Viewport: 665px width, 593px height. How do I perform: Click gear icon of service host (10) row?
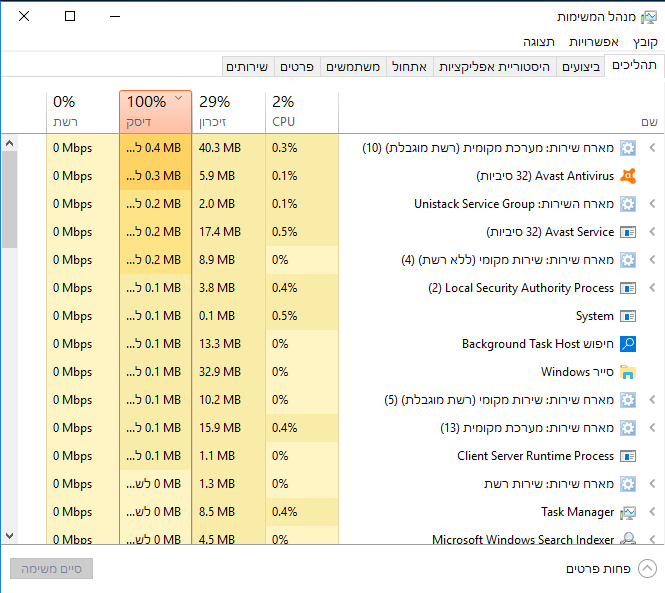(x=628, y=148)
